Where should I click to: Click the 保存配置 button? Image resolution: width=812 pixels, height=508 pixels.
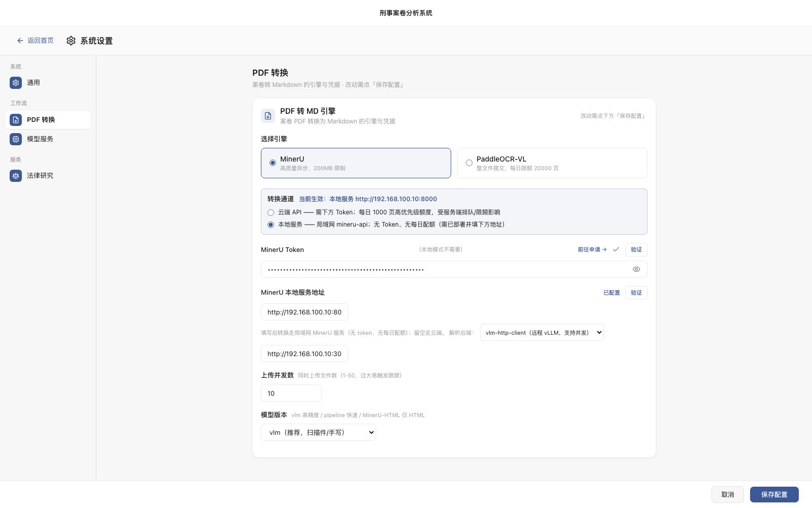click(x=774, y=494)
